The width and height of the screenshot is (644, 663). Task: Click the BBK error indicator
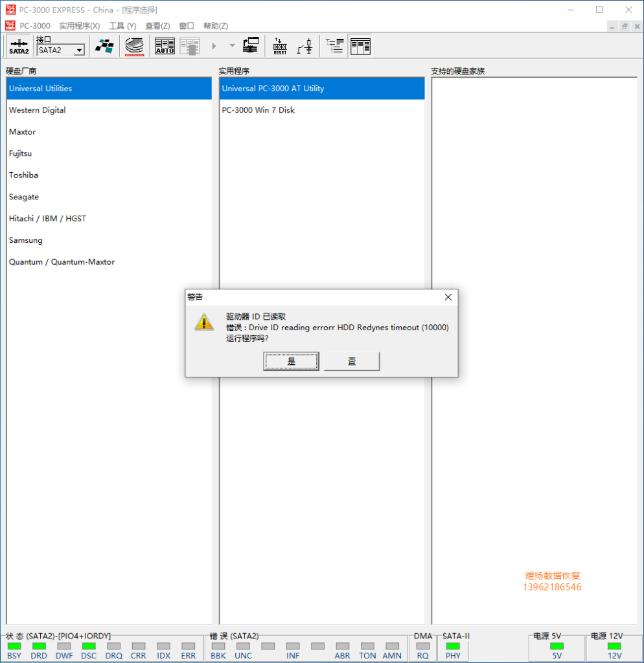[x=218, y=646]
